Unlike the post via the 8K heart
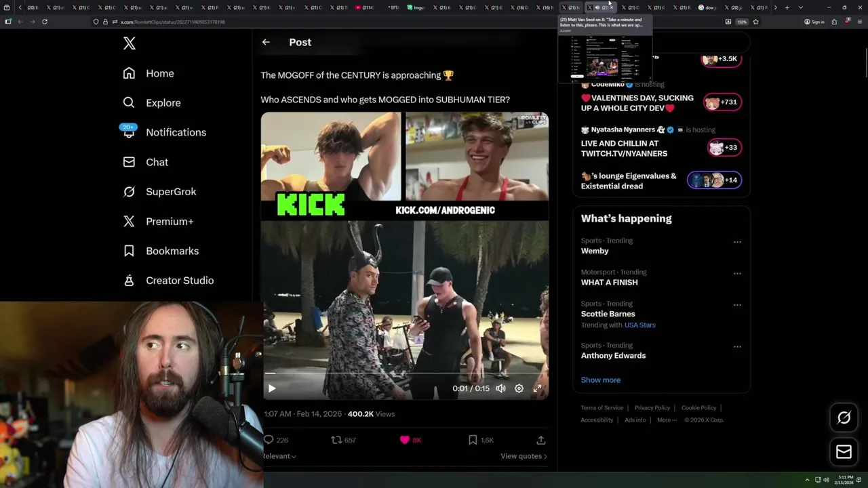Screen dimensions: 868x488 (x=405, y=440)
